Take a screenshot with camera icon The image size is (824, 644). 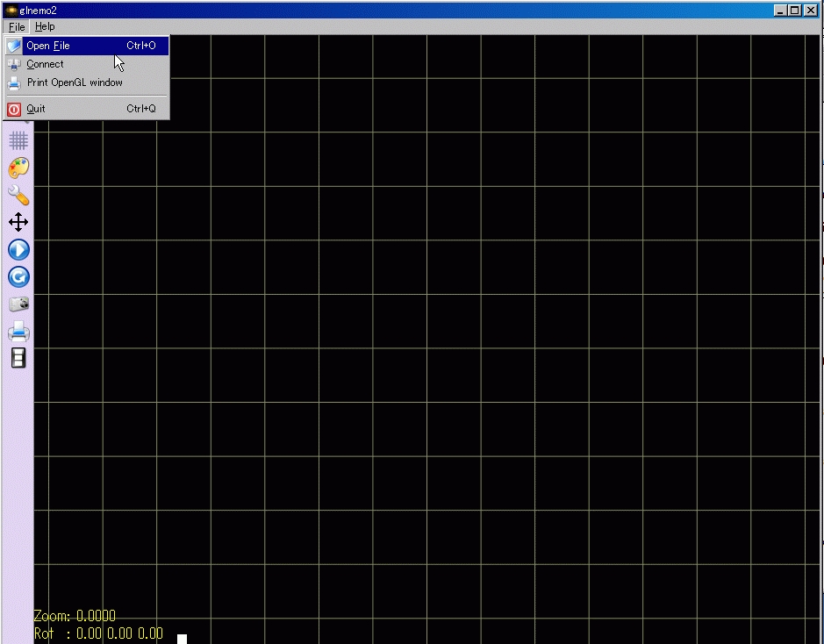18,304
